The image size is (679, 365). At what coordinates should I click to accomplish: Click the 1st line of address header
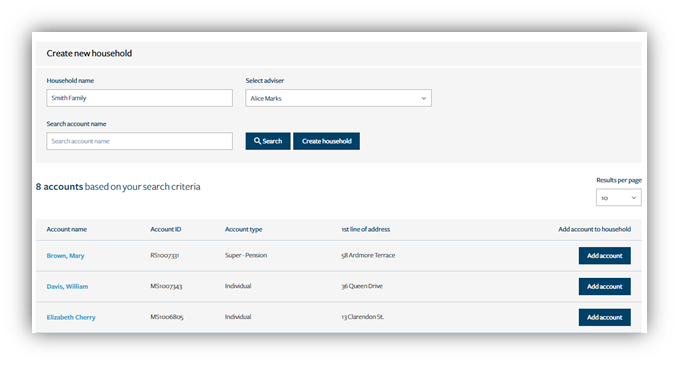click(365, 229)
